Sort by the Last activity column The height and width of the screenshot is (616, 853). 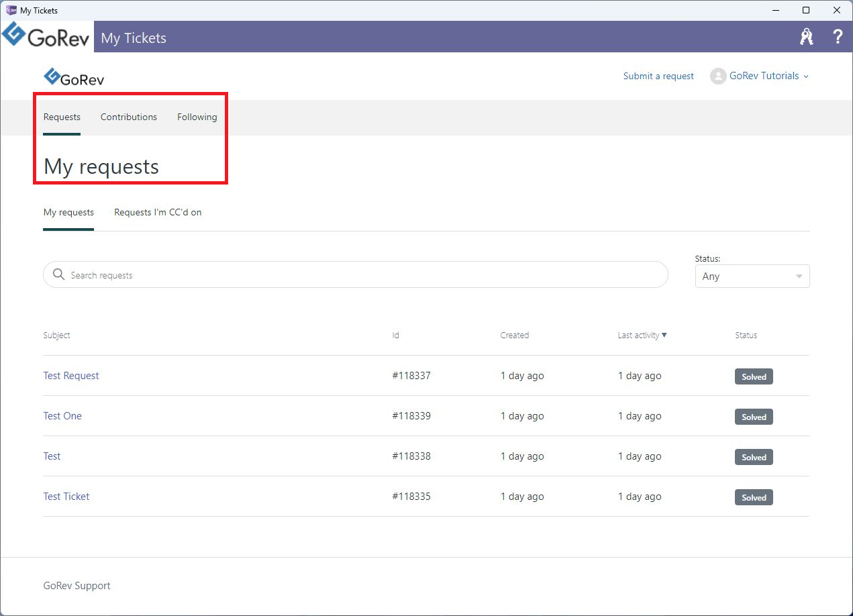coord(642,335)
